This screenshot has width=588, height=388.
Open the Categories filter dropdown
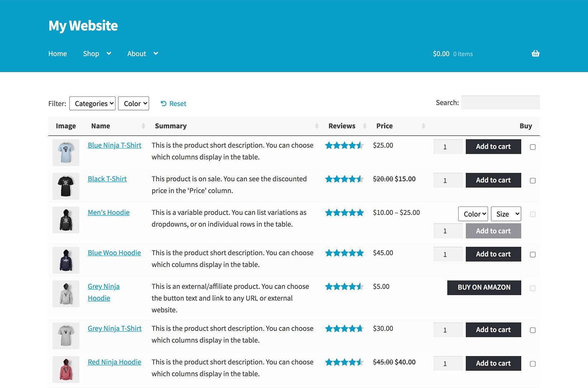92,104
